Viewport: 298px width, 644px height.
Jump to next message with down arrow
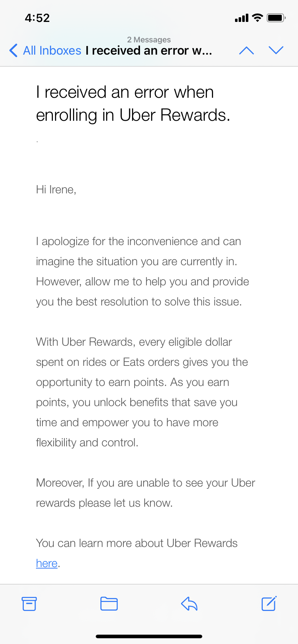(x=276, y=50)
